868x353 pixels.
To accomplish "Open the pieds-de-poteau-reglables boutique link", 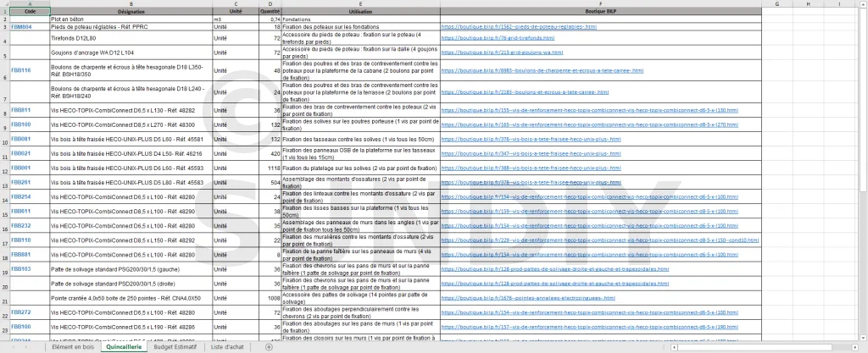I will (519, 27).
